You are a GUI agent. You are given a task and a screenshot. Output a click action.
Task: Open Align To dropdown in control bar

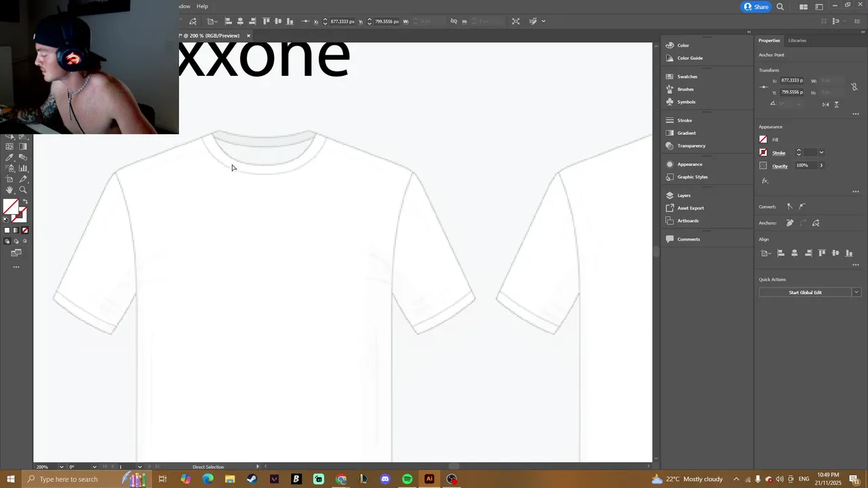tap(212, 21)
